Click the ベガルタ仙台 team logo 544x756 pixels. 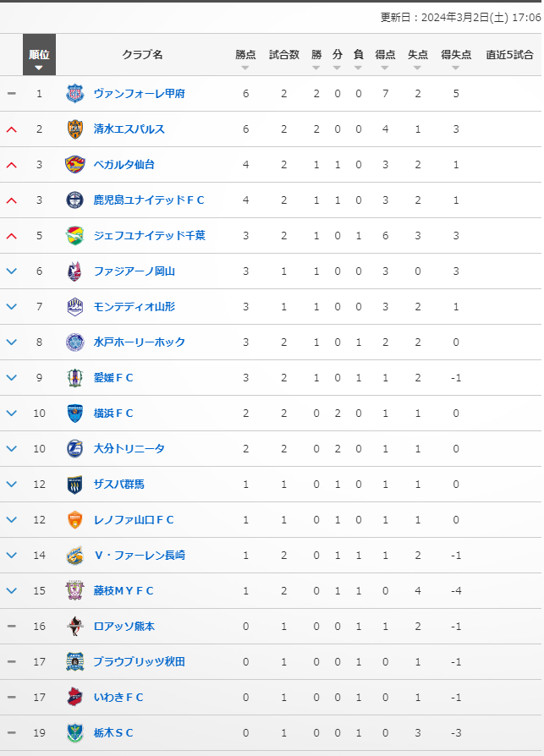[74, 164]
